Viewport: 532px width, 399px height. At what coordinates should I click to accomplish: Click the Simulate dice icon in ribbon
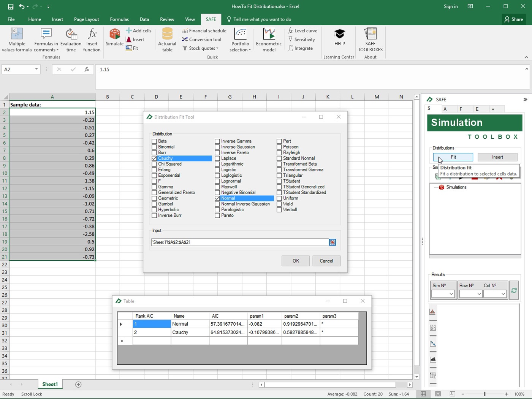tap(114, 34)
